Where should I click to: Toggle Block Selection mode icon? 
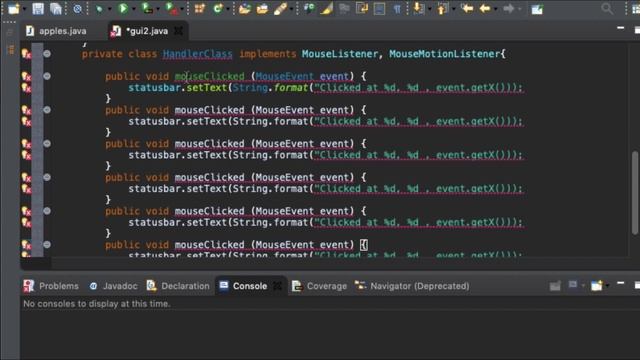(x=379, y=9)
